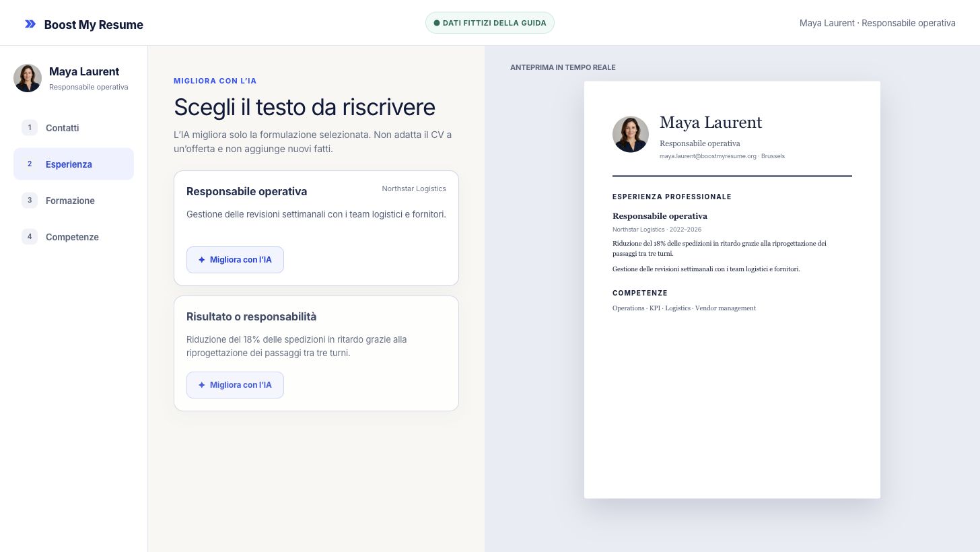Click Responsabile operativa job title in preview
980x552 pixels.
pos(660,216)
